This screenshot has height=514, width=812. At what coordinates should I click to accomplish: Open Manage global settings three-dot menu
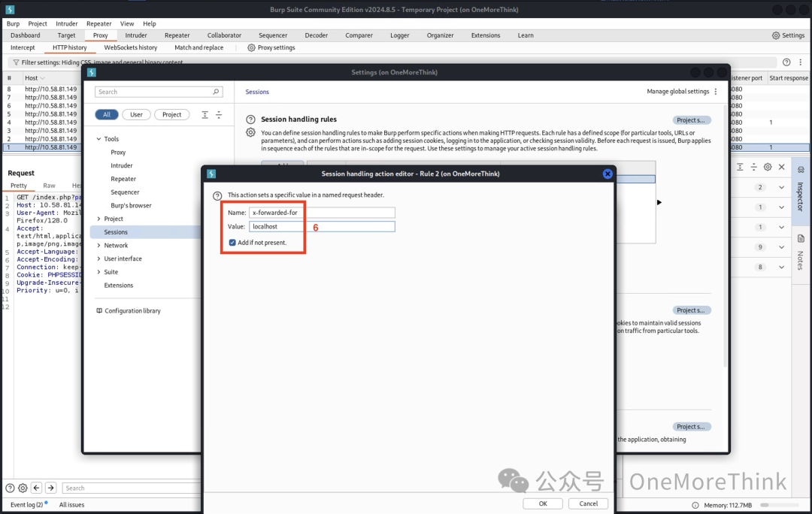(x=716, y=92)
